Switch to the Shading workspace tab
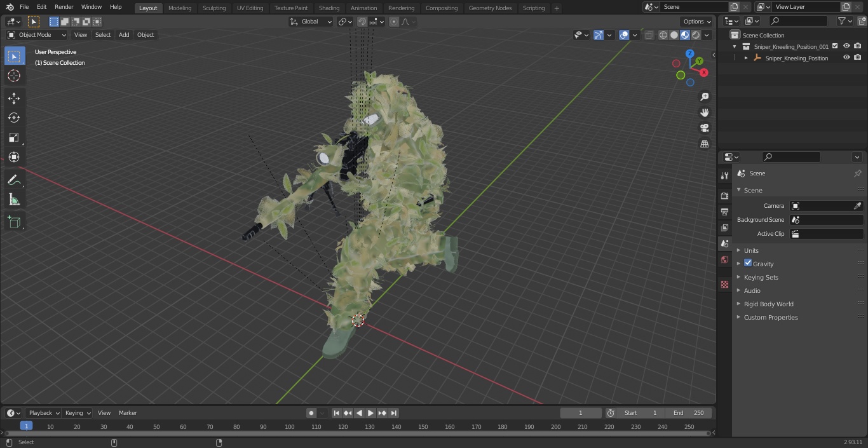868x448 pixels. click(329, 8)
